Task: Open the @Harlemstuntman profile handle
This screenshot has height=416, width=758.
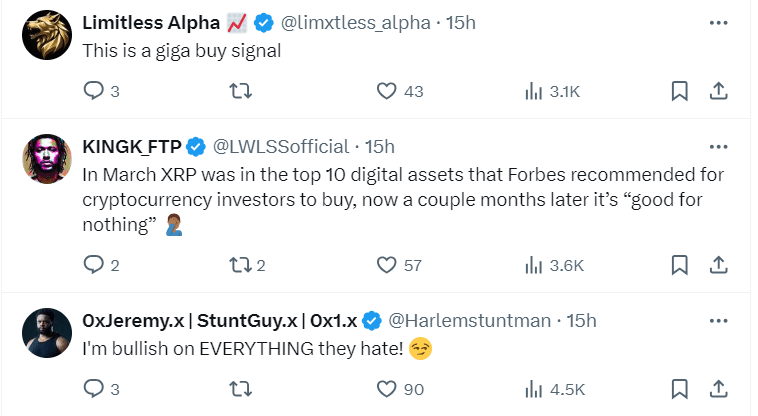Action: pyautogui.click(x=469, y=320)
